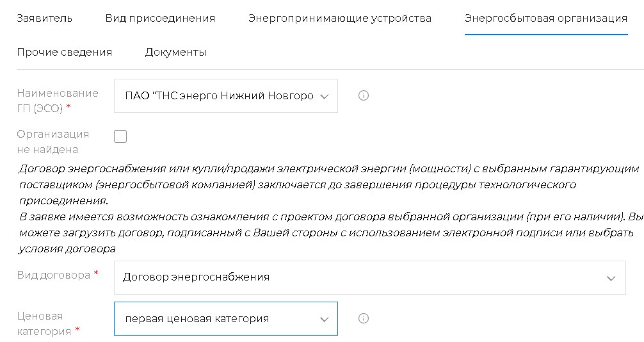Screen dimensions: 644x342
Task: Click the 'Договор энергоснабжения' selected value
Action: click(x=196, y=277)
